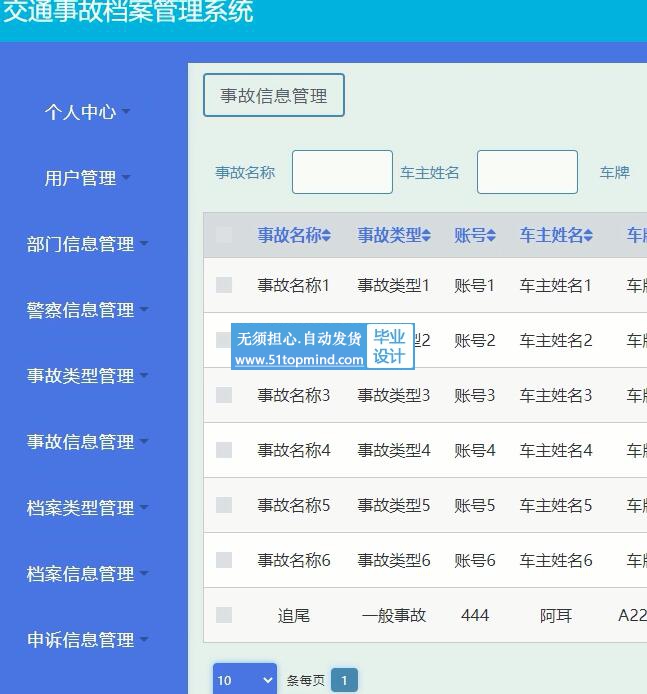Focus the 车主姓名 search input box
Screen dimensions: 647x694
(x=527, y=172)
